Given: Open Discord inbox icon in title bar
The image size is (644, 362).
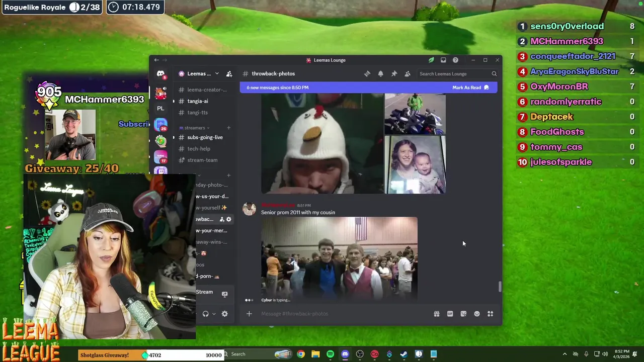Looking at the screenshot, I should click(x=443, y=60).
